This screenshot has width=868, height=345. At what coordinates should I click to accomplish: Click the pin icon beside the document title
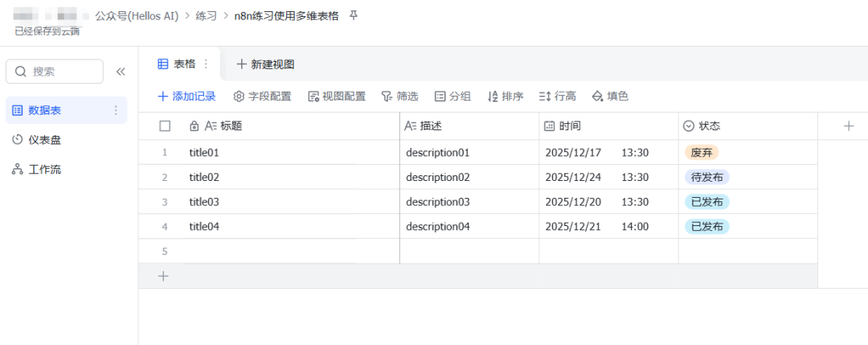(353, 15)
